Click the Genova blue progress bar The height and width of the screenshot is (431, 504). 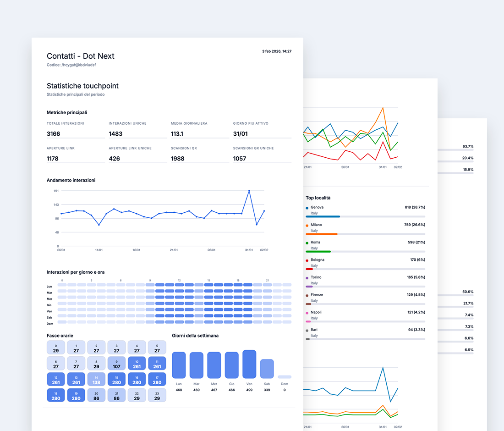click(x=323, y=216)
